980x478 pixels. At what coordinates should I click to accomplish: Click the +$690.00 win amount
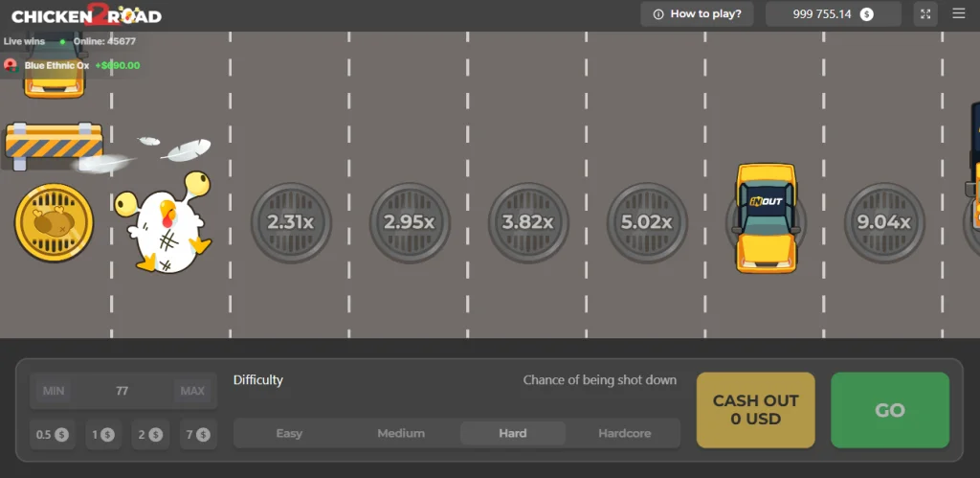click(118, 65)
